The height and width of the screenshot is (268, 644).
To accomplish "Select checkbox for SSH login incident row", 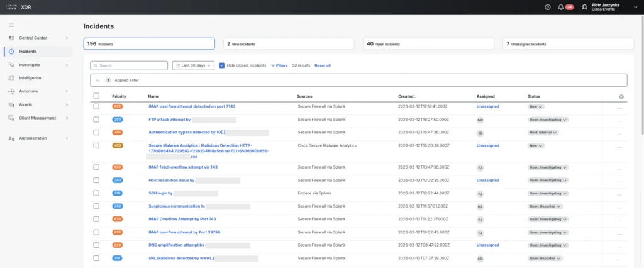I will click(96, 193).
